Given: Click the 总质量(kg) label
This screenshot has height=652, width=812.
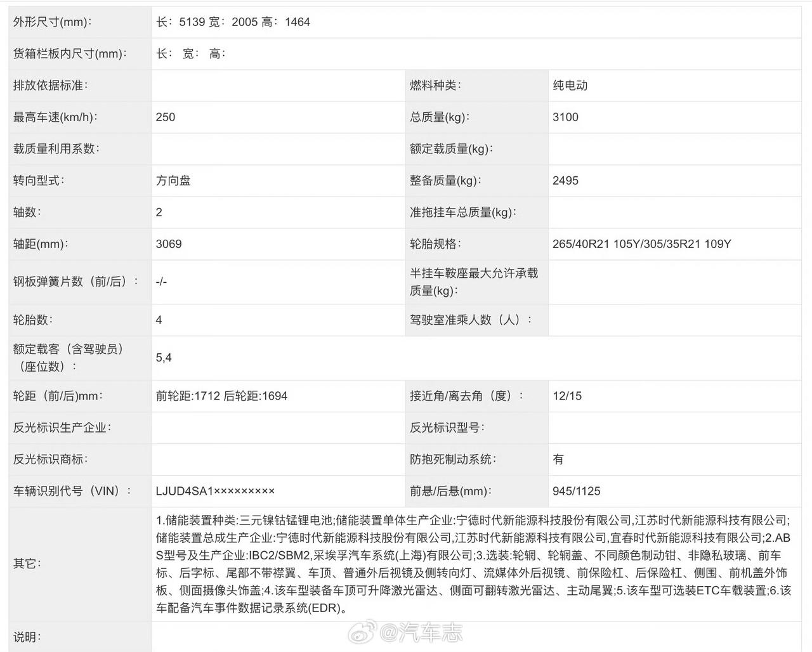Looking at the screenshot, I should coord(439,117).
